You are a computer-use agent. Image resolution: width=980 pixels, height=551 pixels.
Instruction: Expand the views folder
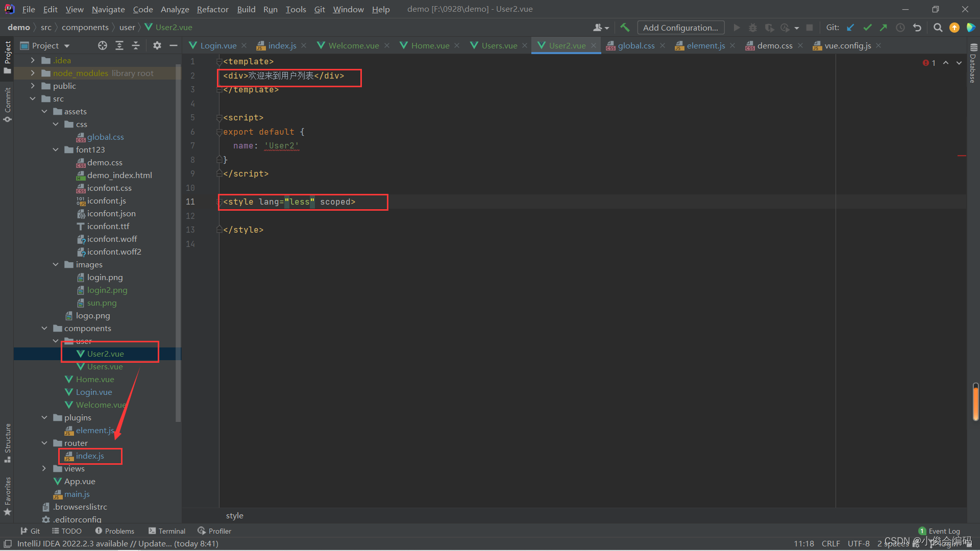tap(44, 468)
